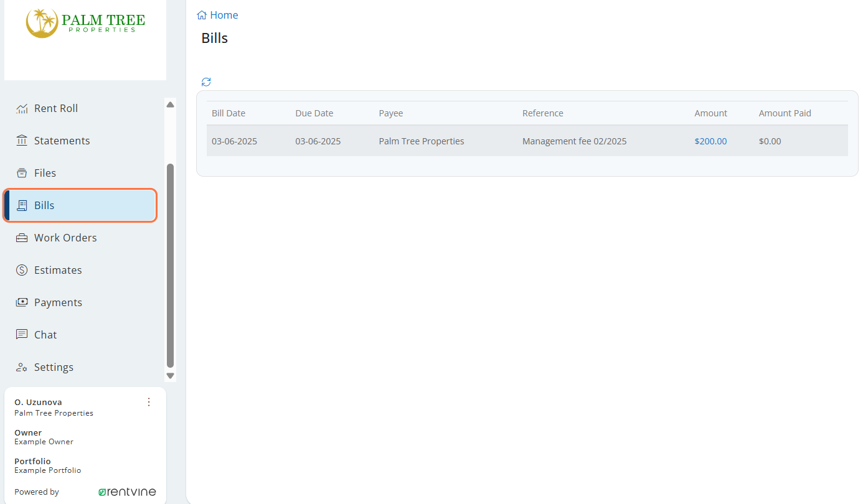The width and height of the screenshot is (868, 504).
Task: Click the Bills page heading
Action: 215,38
